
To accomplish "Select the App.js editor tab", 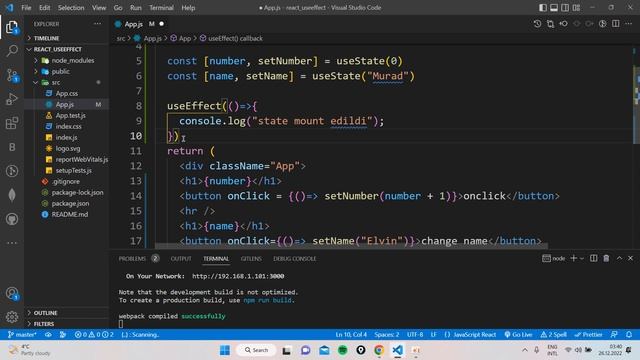I will click(139, 24).
